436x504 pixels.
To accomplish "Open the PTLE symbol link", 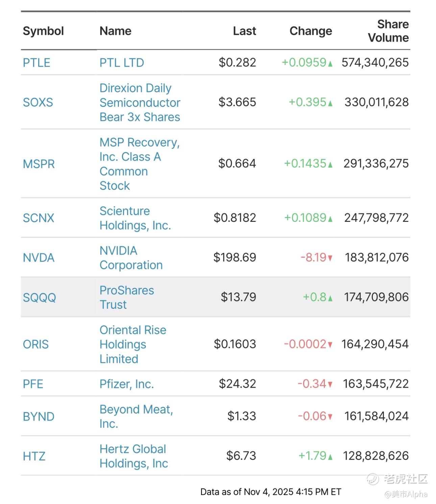I will (37, 63).
